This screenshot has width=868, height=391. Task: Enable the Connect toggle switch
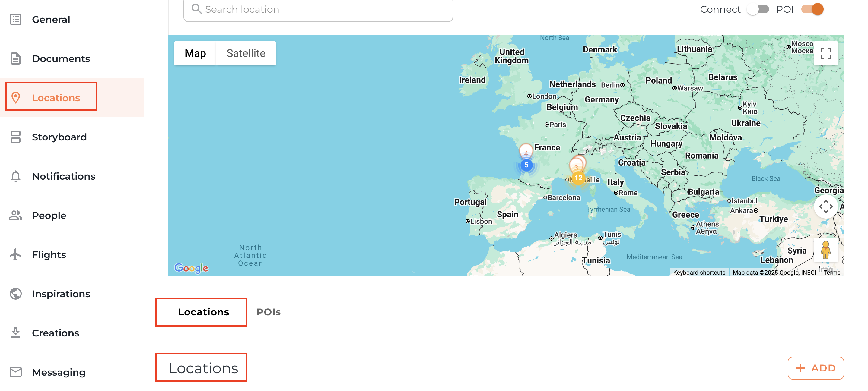(758, 9)
